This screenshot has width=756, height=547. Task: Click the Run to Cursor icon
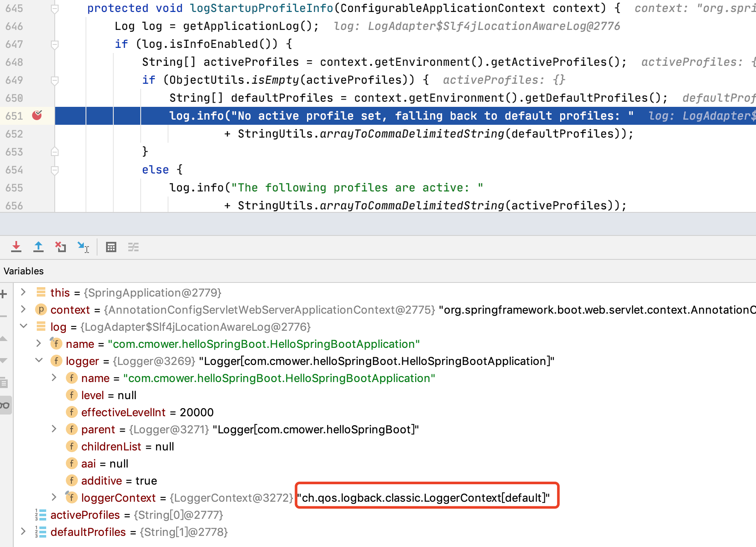pyautogui.click(x=83, y=247)
